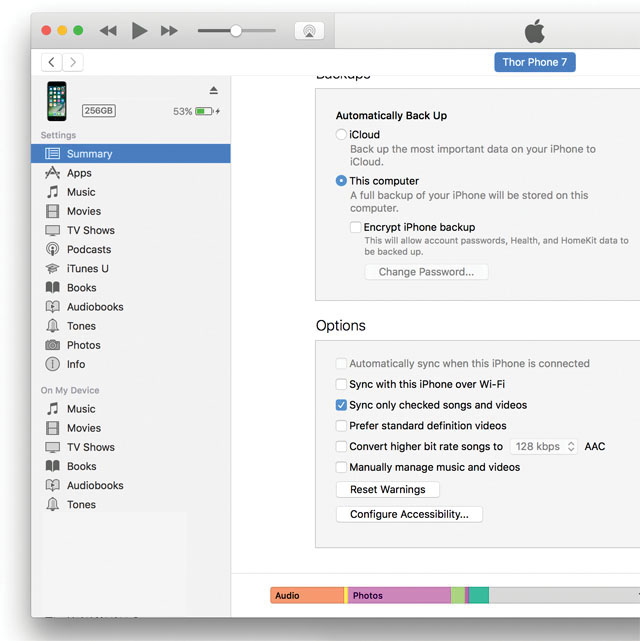This screenshot has height=641, width=640.
Task: Open Music icon under On My Device
Action: pyautogui.click(x=52, y=409)
